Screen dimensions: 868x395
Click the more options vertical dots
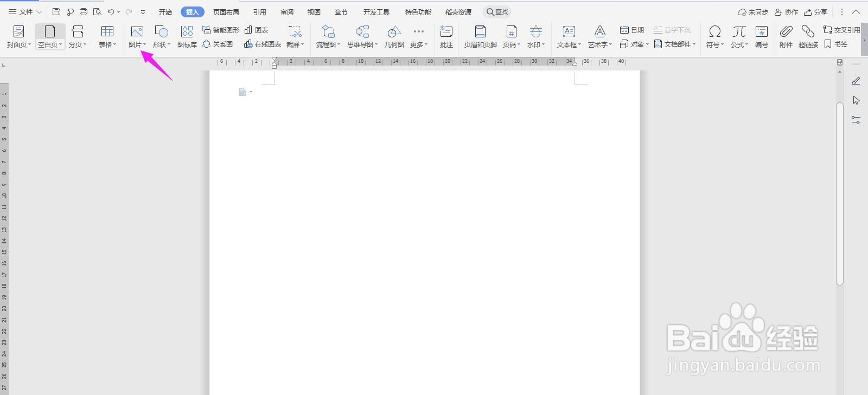click(x=842, y=11)
